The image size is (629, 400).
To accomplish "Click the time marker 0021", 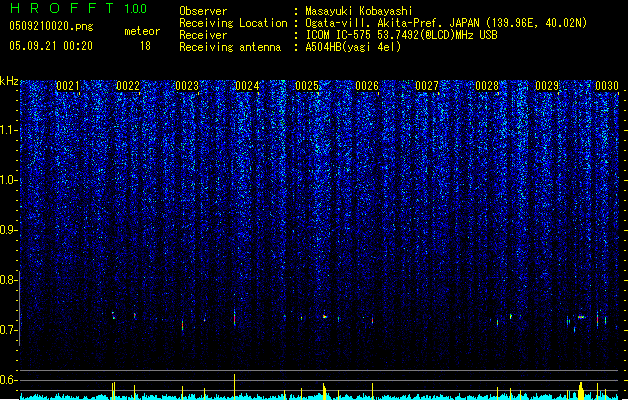I will pyautogui.click(x=68, y=86).
